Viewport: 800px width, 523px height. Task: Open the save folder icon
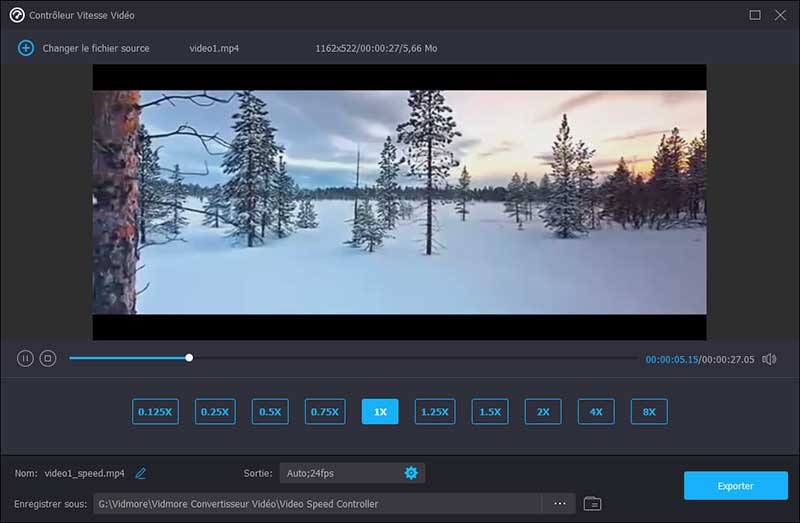(x=592, y=504)
